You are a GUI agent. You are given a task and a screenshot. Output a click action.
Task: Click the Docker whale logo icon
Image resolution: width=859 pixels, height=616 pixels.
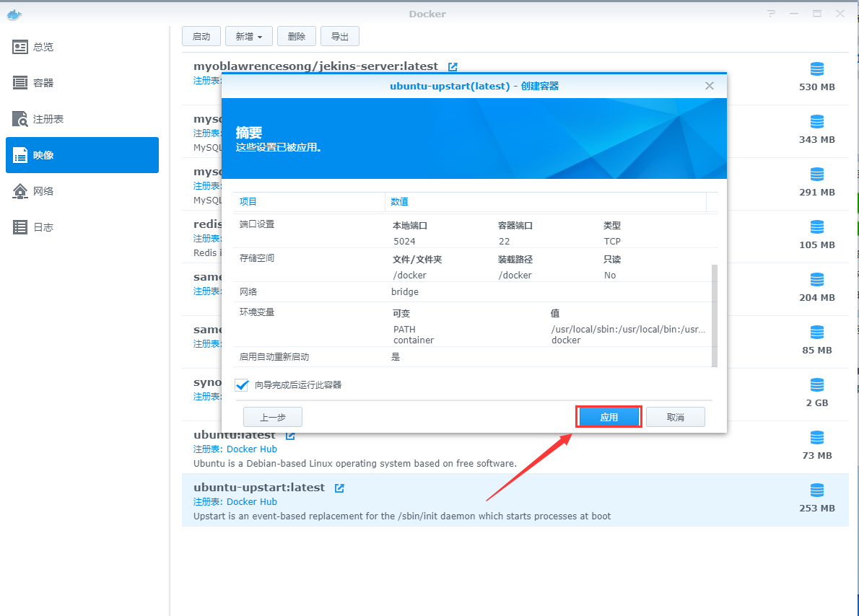[x=13, y=14]
